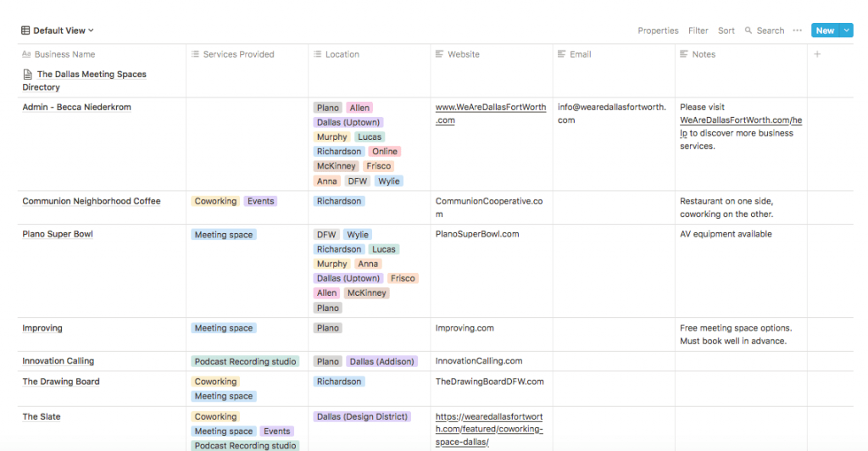Click the Richardson tag in The Drawing Board row

coord(339,381)
